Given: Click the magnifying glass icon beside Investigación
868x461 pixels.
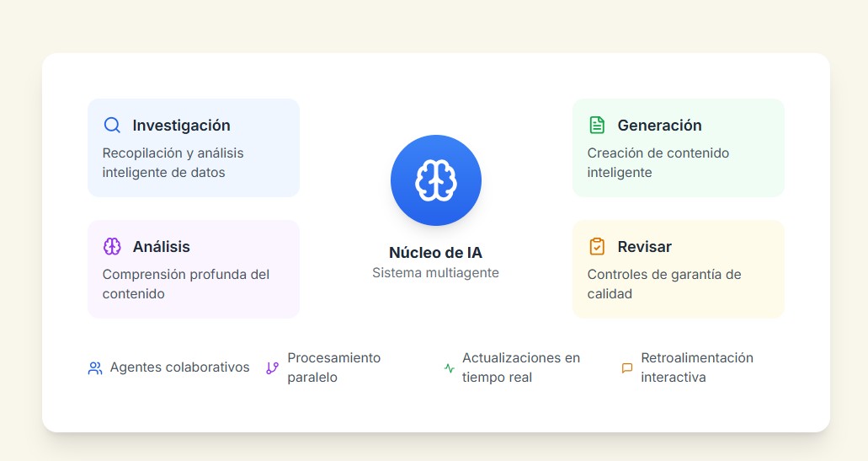Looking at the screenshot, I should pos(112,126).
